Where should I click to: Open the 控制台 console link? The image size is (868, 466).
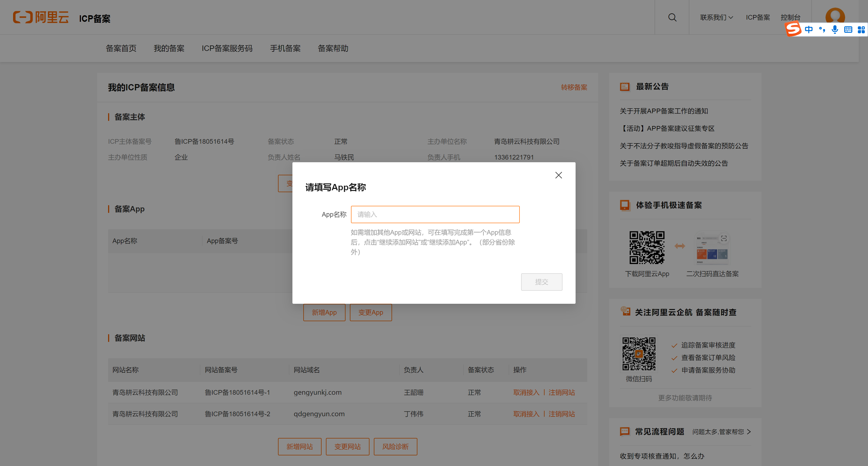point(790,17)
